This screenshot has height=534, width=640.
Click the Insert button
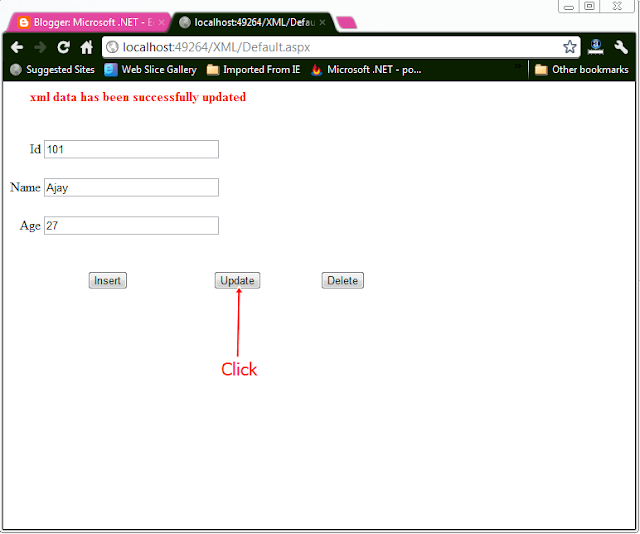108,281
